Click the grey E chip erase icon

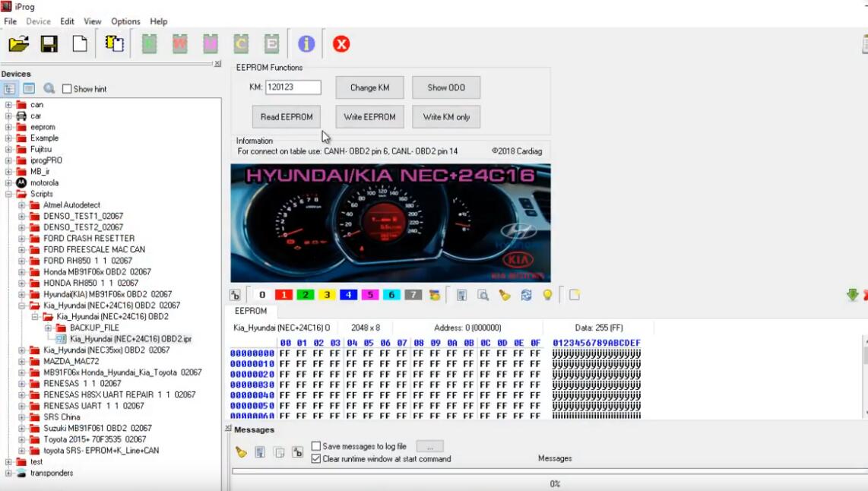point(271,44)
